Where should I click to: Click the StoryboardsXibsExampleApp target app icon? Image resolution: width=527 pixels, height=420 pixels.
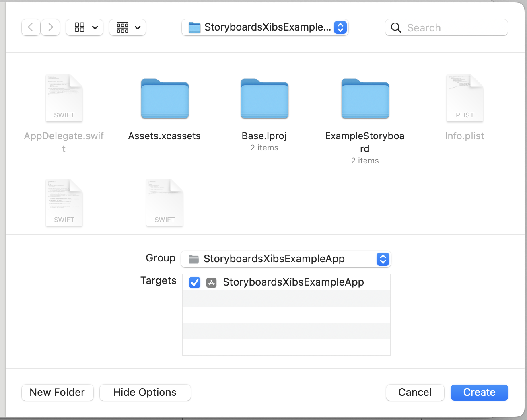point(212,282)
